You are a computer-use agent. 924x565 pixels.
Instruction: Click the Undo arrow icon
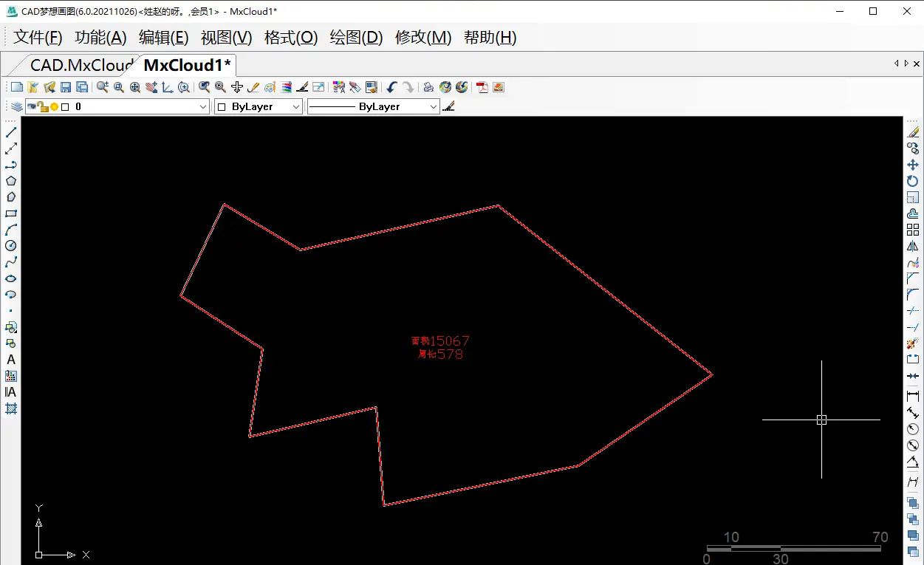tap(391, 87)
